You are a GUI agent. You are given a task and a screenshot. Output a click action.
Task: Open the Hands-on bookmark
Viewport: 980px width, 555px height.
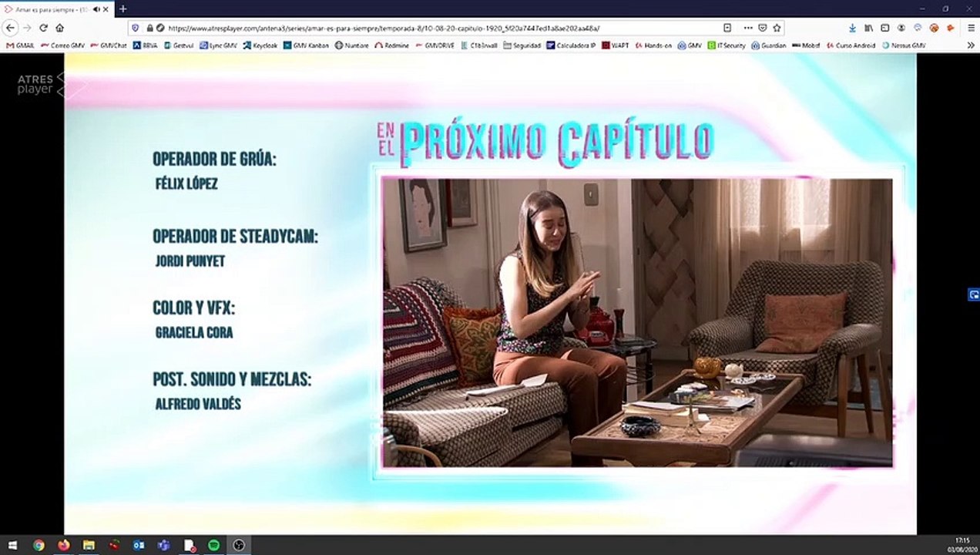tap(653, 45)
